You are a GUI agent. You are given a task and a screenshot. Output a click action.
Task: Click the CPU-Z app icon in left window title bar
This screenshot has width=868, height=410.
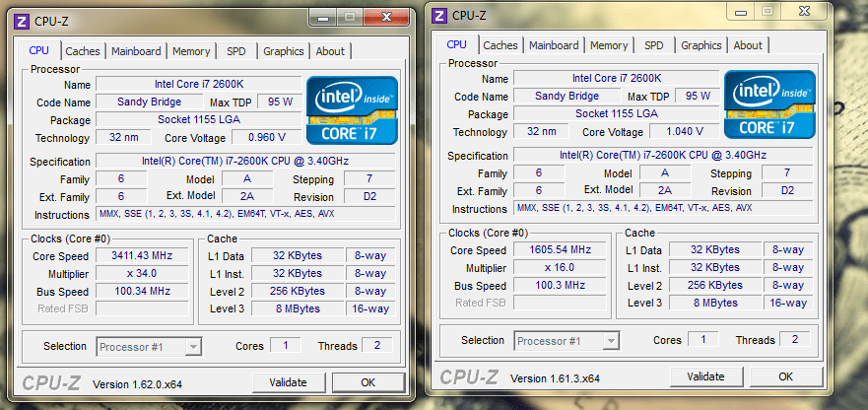pos(23,22)
